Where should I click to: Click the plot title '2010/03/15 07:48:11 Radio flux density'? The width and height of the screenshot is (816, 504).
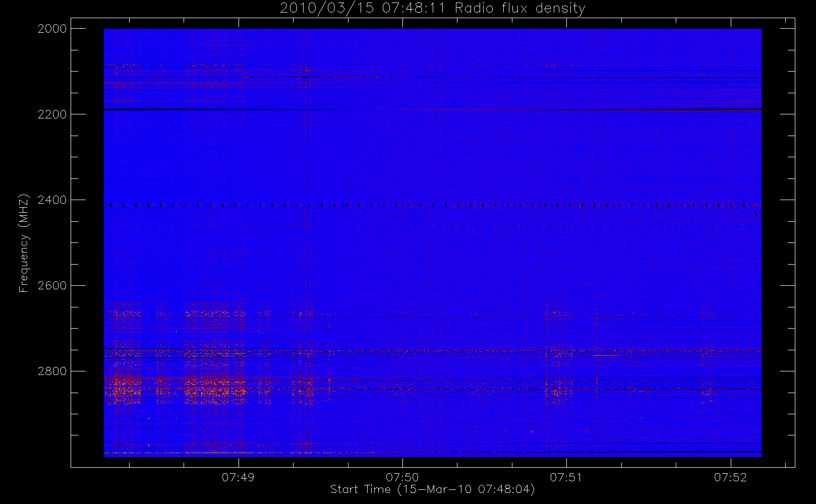433,9
